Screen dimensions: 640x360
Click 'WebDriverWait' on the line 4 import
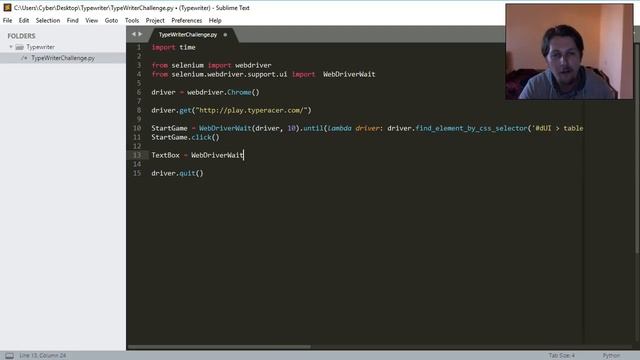point(349,74)
